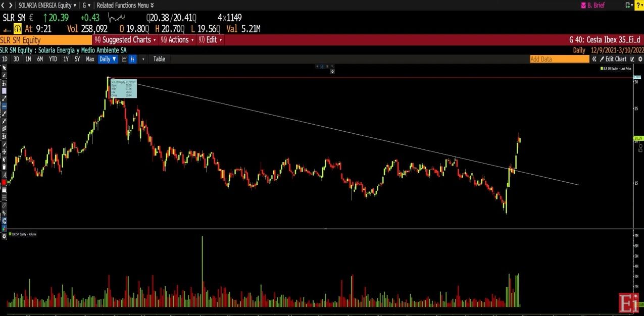Select the Max time range

90,59
